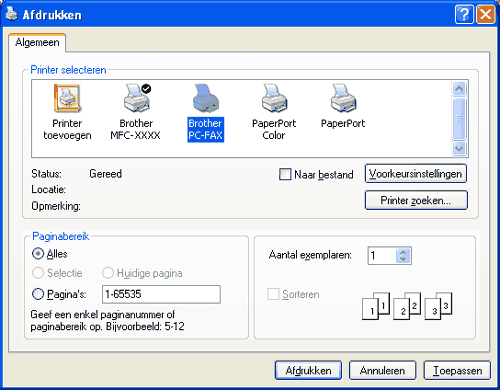This screenshot has width=500, height=390.
Task: Open the Algemeen tab
Action: (x=37, y=43)
